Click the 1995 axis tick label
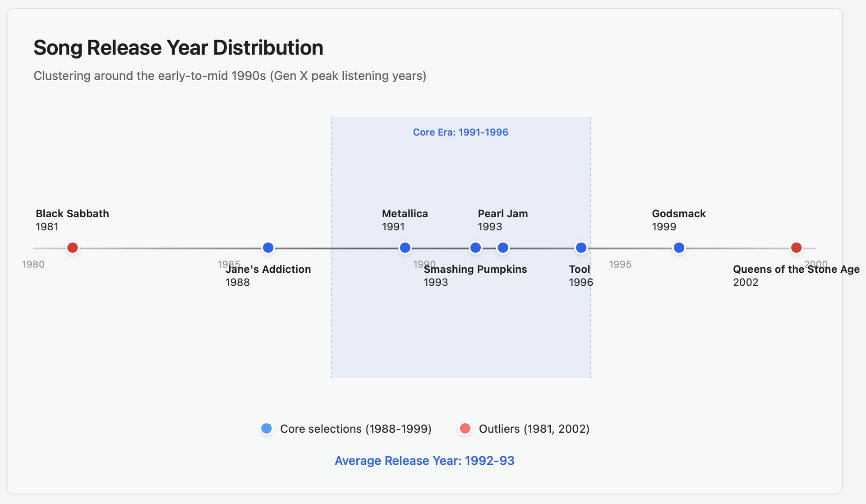 tap(620, 264)
